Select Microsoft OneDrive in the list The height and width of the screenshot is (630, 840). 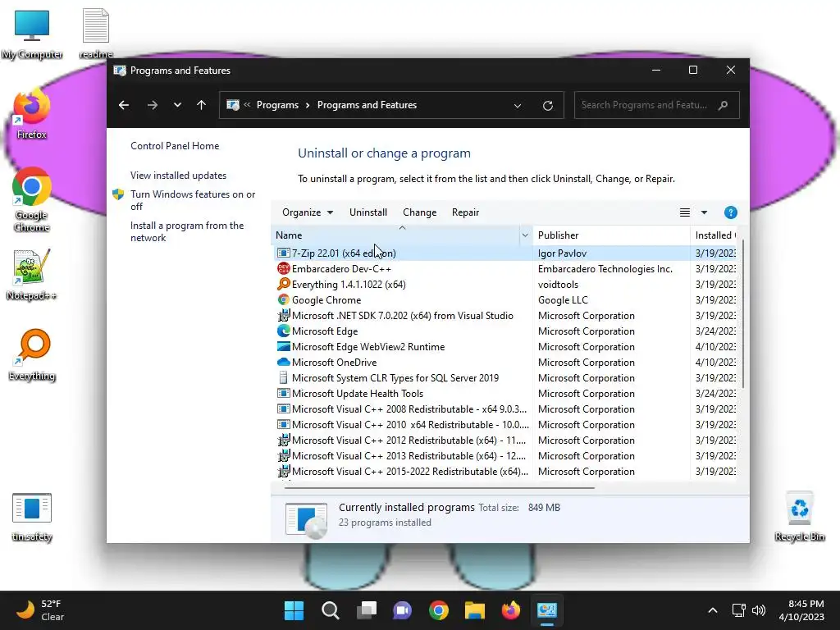(x=507, y=362)
